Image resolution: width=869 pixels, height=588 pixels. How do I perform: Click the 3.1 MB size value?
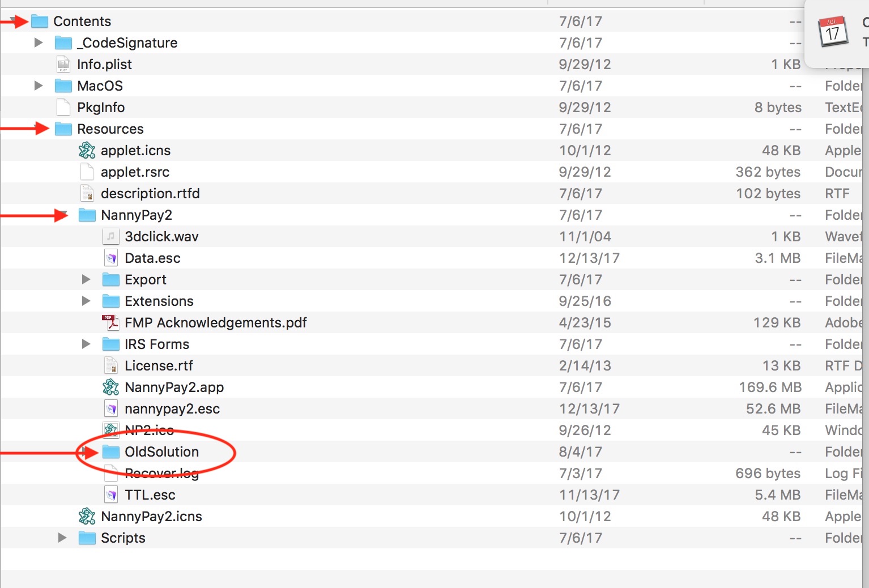tap(778, 258)
